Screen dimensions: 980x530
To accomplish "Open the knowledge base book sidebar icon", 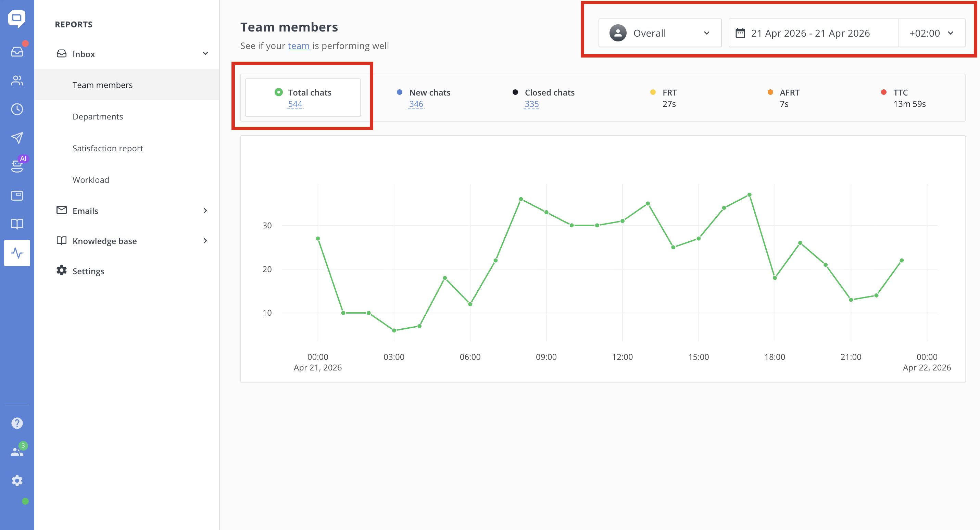I will pyautogui.click(x=17, y=224).
